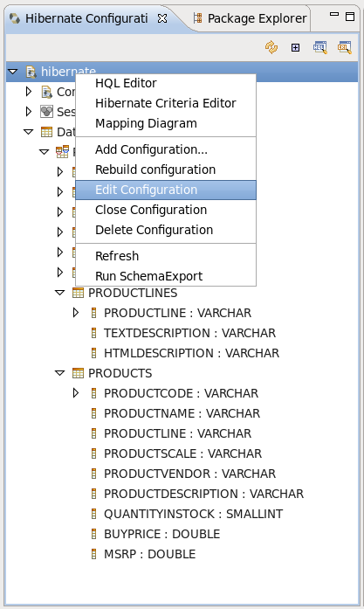Select PRODUCTSCALE : VARCHAR row
The height and width of the screenshot is (609, 364).
click(x=182, y=453)
